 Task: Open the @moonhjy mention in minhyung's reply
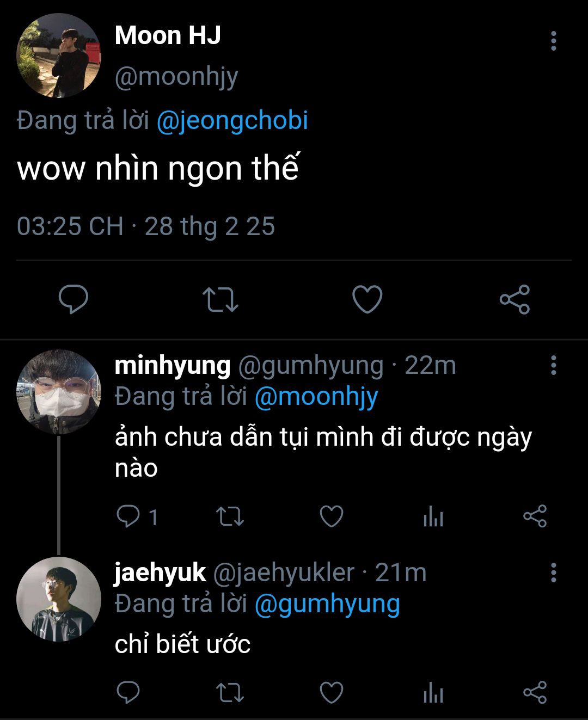click(x=316, y=397)
